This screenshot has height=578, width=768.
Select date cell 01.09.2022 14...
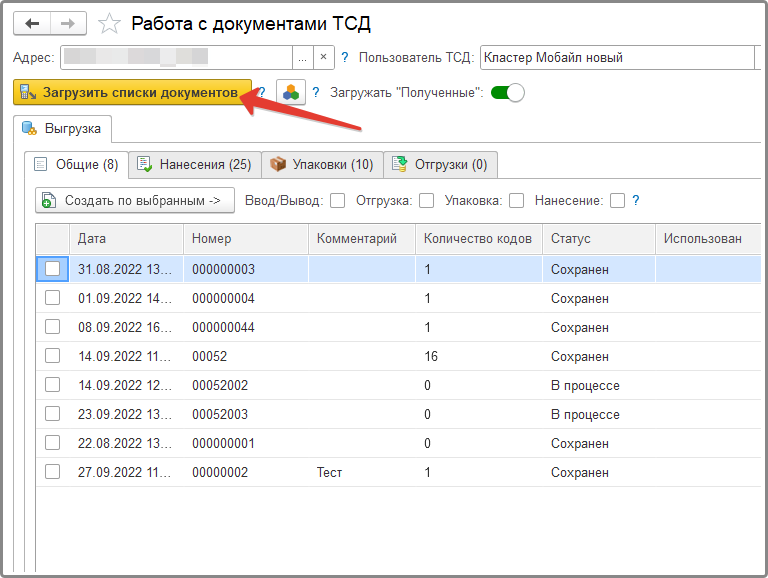point(126,298)
